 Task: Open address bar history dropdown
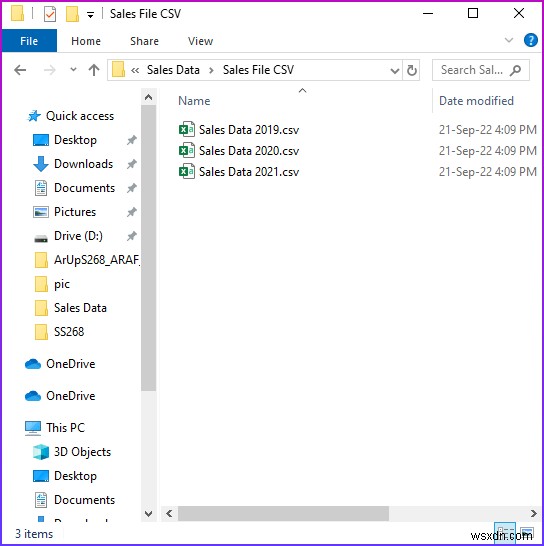[x=395, y=71]
